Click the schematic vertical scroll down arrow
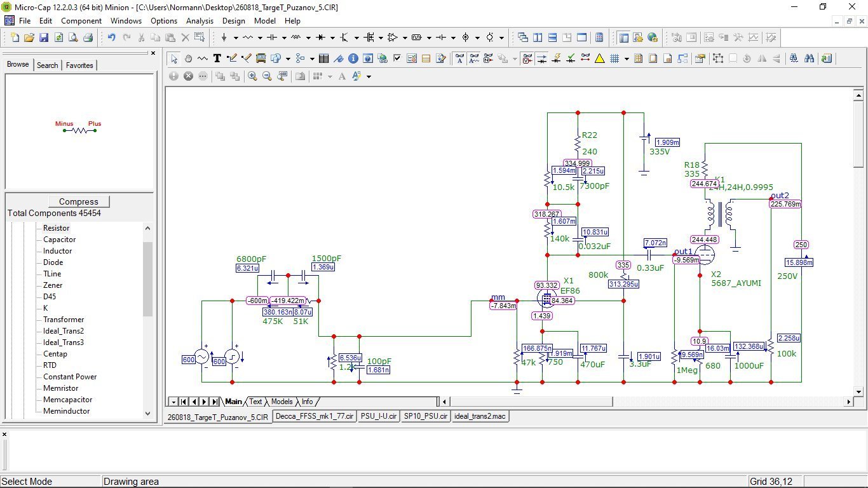Screen dimensions: 868x488 858,392
